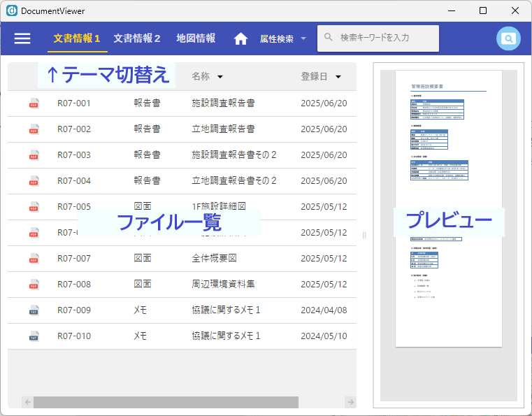
Task: Click the name 施設調査報告書 in row R07-001
Action: (223, 103)
